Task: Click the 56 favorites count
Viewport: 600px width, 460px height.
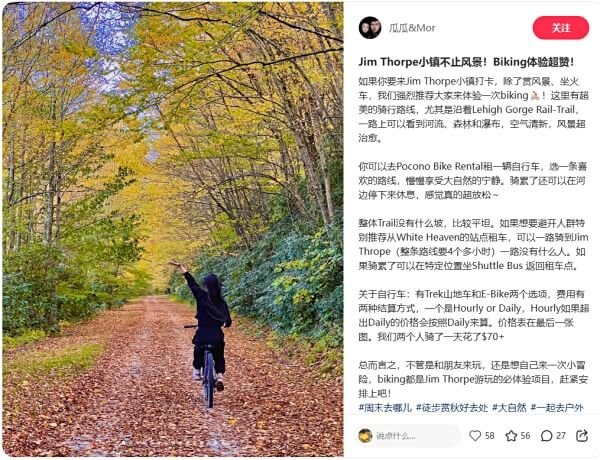Action: (x=525, y=436)
